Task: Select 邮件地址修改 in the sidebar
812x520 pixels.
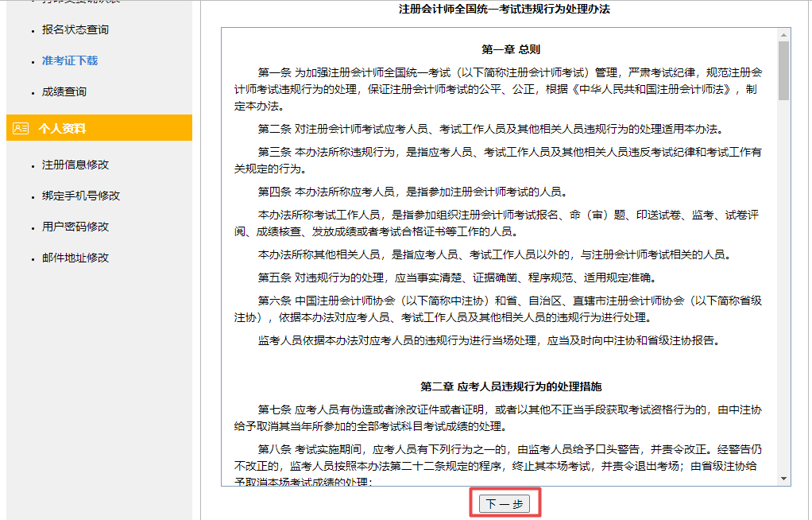Action: click(x=75, y=258)
